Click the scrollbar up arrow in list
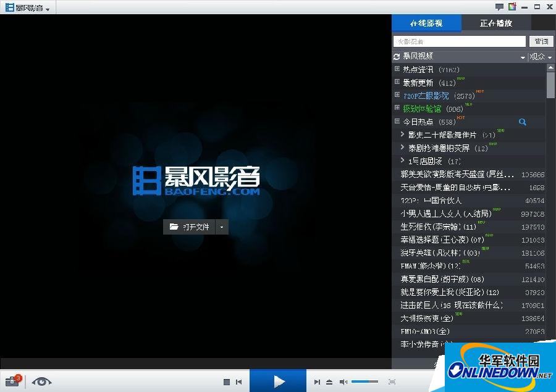This screenshot has width=556, height=392. (550, 67)
